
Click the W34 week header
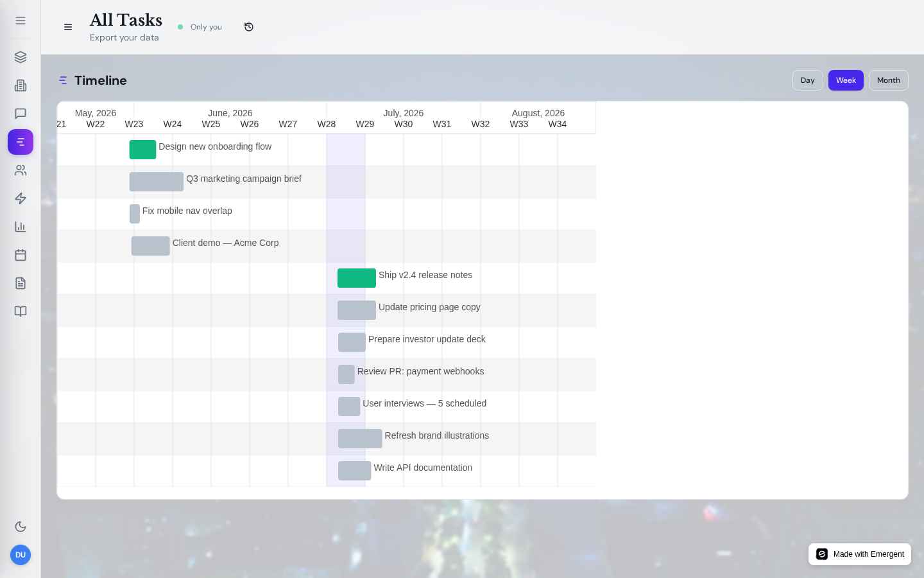[558, 124]
